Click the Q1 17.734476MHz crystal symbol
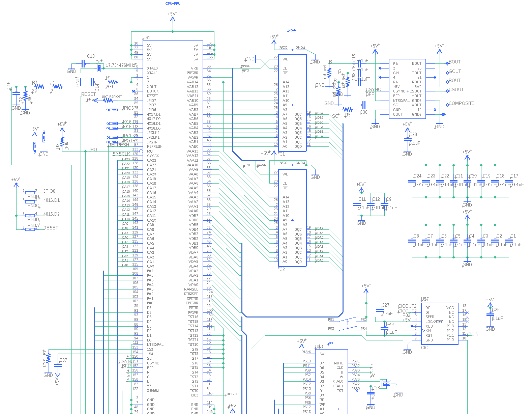Screen dimensions: 532x414 99,68
